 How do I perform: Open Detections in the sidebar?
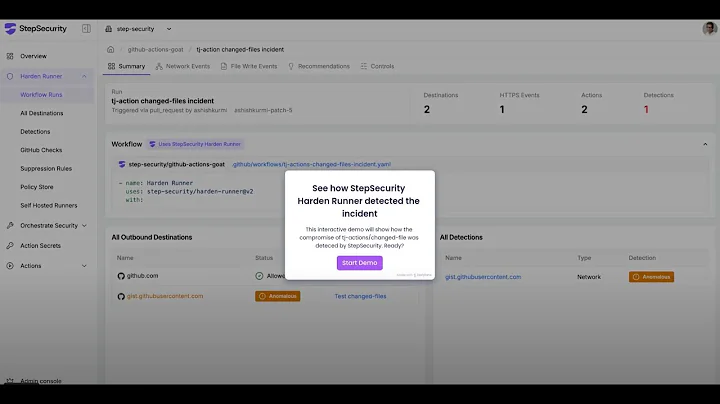(x=35, y=131)
